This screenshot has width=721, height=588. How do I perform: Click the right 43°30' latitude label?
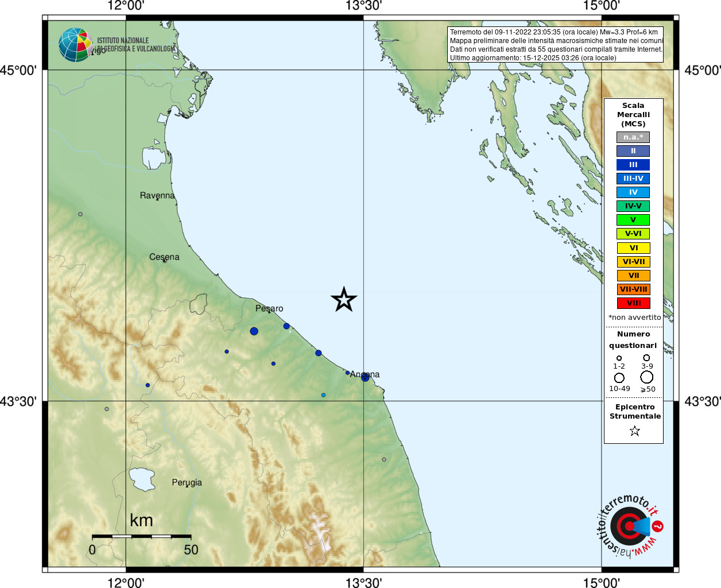click(703, 401)
